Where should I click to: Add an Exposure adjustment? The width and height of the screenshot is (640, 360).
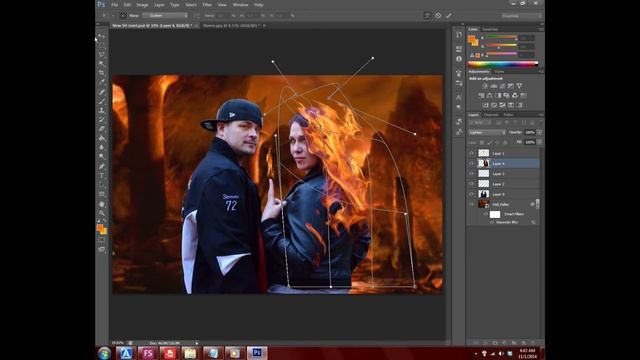pos(511,86)
